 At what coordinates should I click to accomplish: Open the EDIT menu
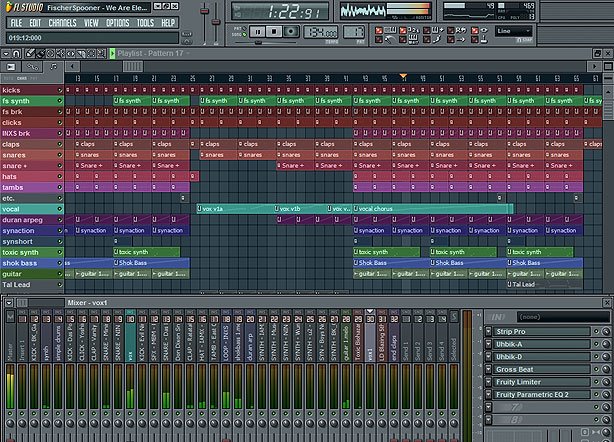point(35,23)
